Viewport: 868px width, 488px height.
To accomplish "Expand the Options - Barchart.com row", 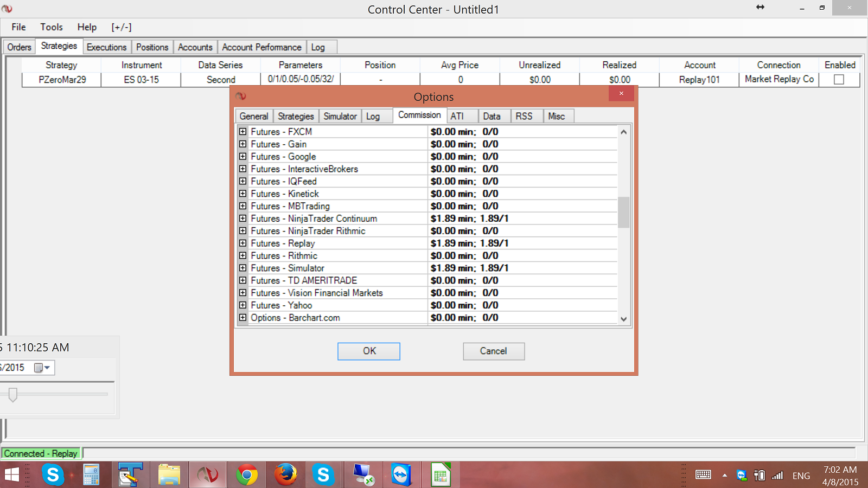I will pyautogui.click(x=242, y=318).
